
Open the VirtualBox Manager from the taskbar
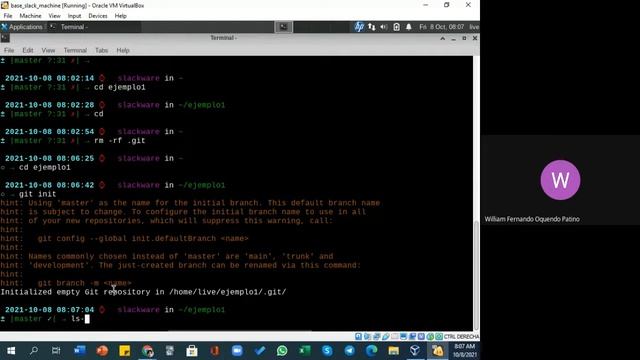(415, 351)
